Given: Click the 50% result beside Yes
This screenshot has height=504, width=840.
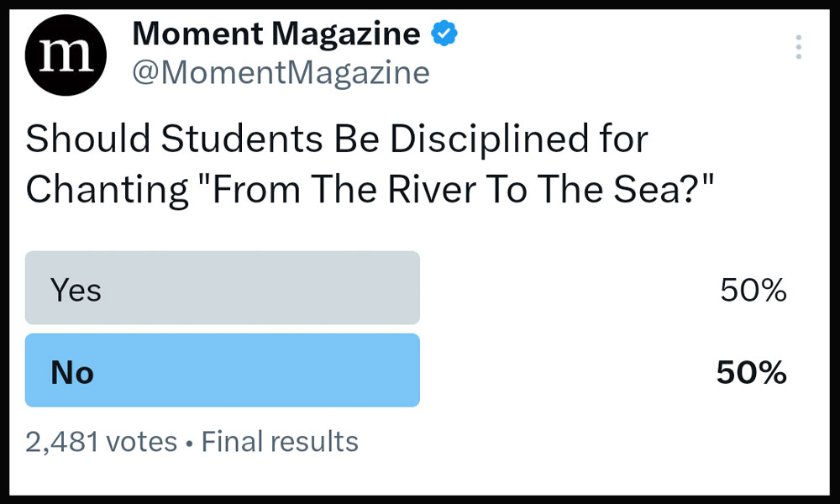Looking at the screenshot, I should [x=753, y=291].
